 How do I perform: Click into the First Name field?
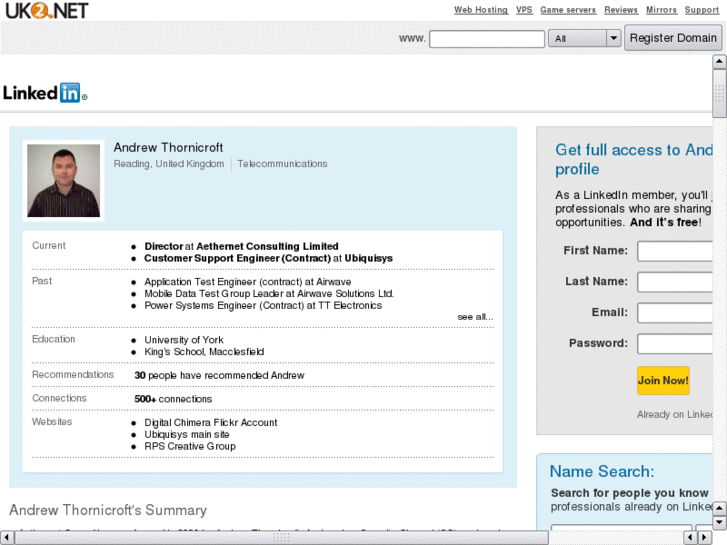(675, 251)
